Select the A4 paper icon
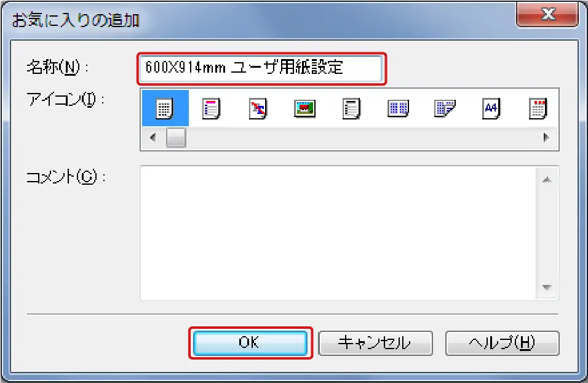This screenshot has width=588, height=383. point(491,108)
